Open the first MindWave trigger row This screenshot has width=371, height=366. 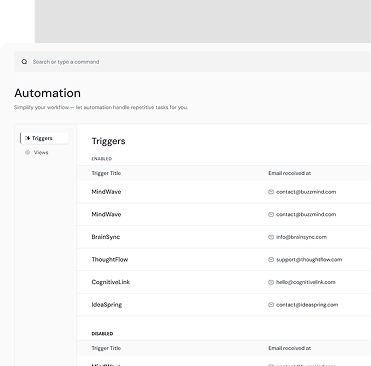point(224,192)
